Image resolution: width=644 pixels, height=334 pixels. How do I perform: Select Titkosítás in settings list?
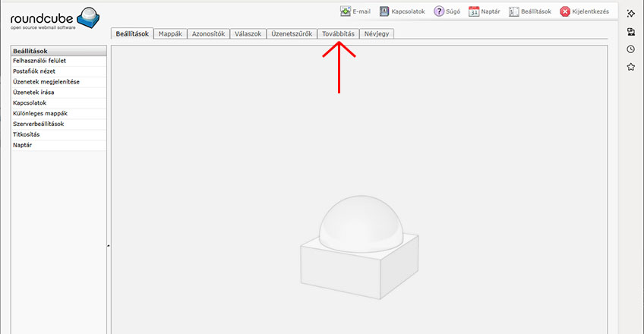[58, 134]
